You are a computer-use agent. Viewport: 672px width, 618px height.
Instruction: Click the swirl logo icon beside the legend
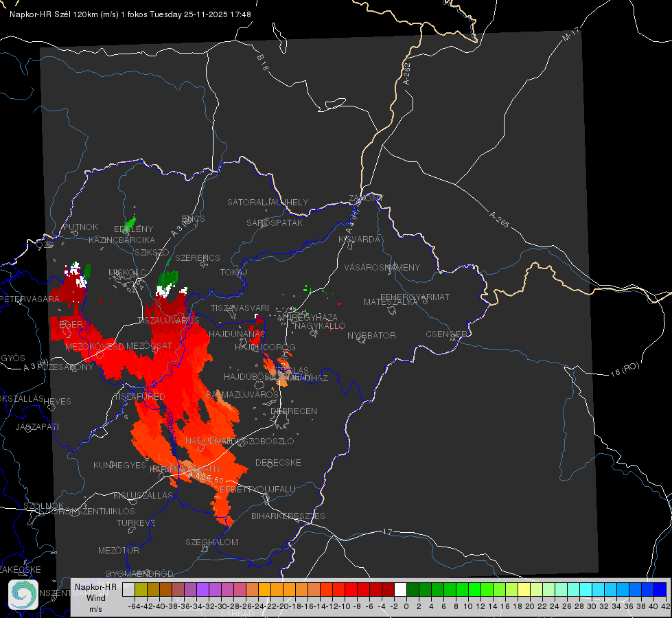[x=23, y=594]
